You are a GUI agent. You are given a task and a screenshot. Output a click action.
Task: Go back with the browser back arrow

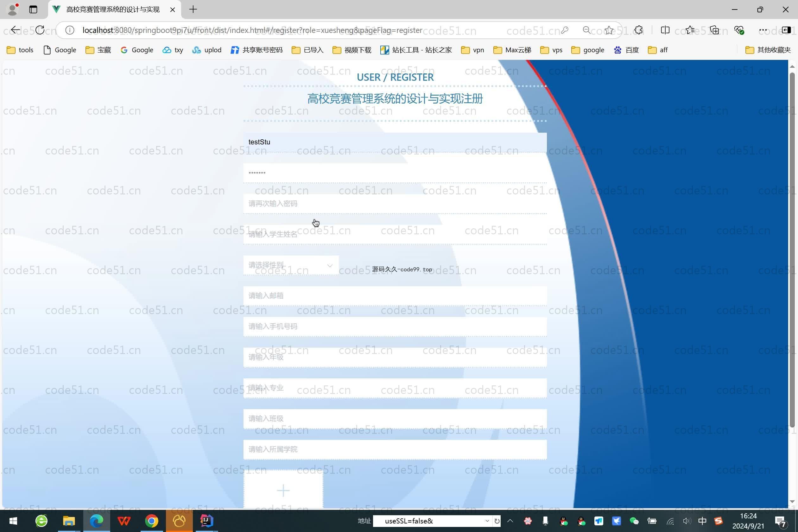(x=15, y=30)
